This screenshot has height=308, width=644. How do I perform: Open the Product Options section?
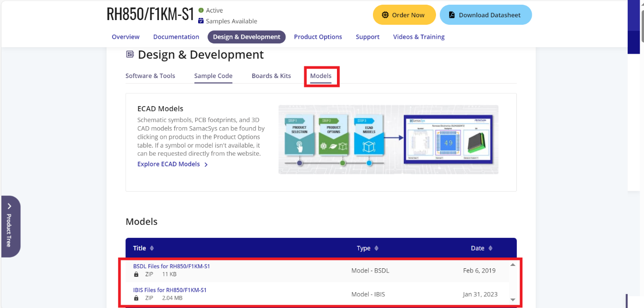(318, 36)
